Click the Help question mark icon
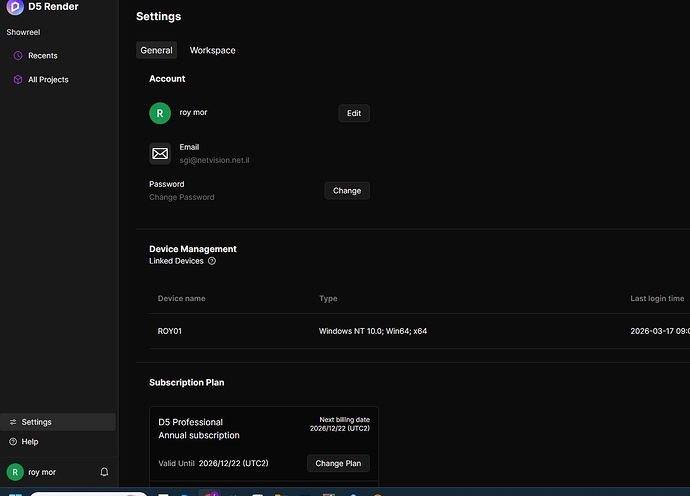 [13, 441]
